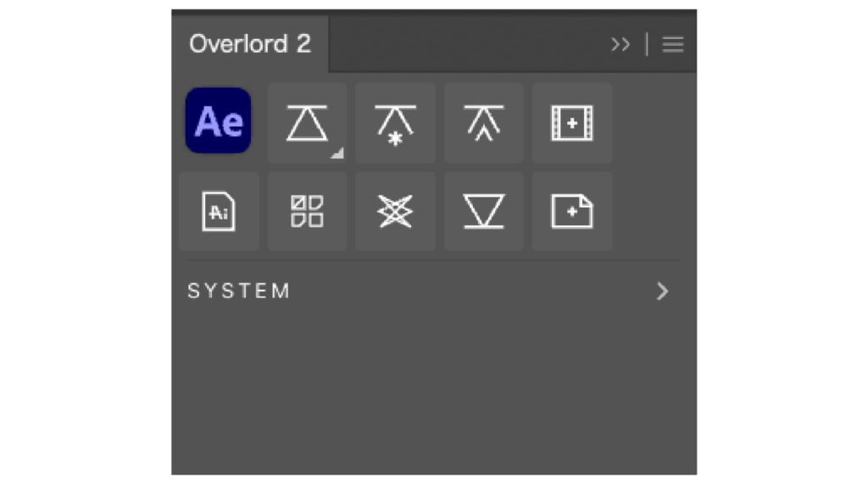Click the SYSTEM section label
This screenshot has width=868, height=488.
tap(238, 291)
